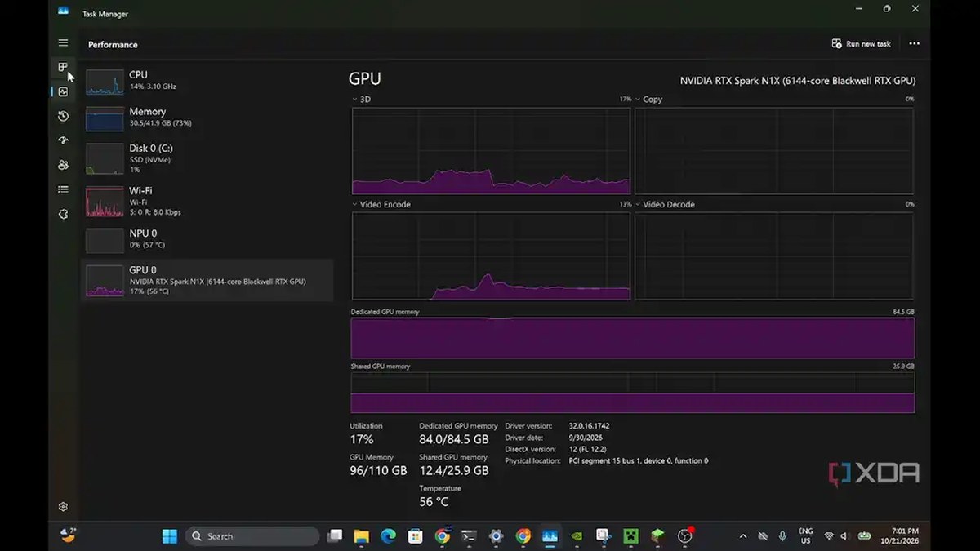Open Task View from taskbar

click(x=335, y=536)
